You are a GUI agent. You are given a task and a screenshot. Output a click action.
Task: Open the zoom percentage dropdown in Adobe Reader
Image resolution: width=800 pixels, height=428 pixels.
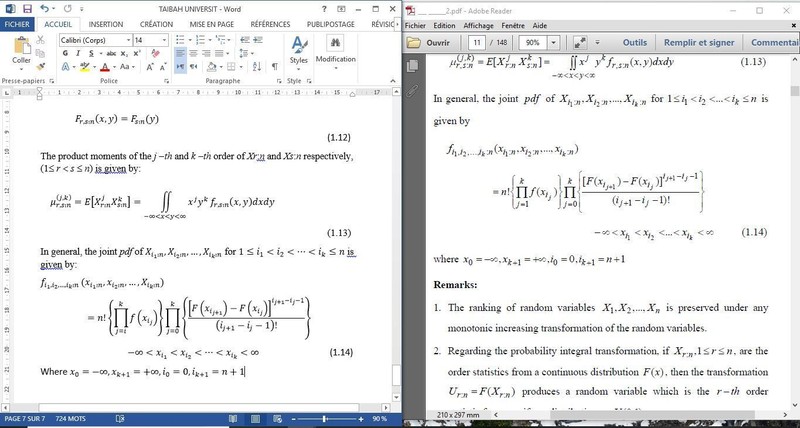pyautogui.click(x=554, y=43)
